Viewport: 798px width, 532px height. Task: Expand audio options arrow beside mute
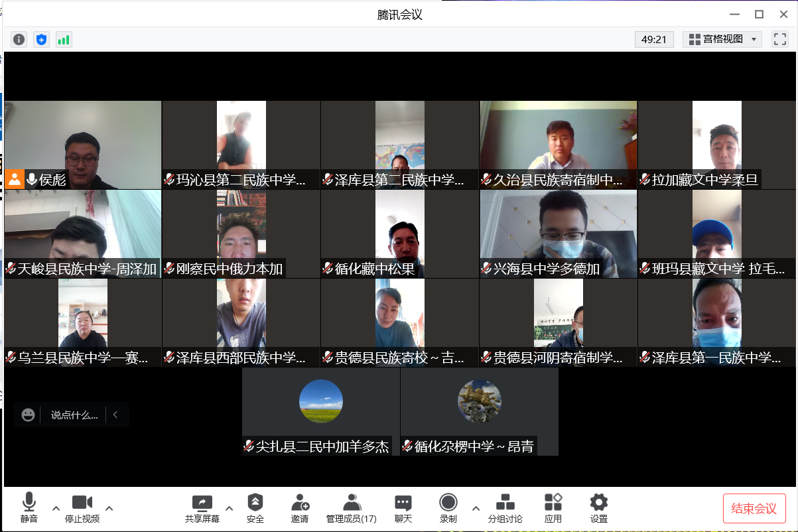pos(56,509)
